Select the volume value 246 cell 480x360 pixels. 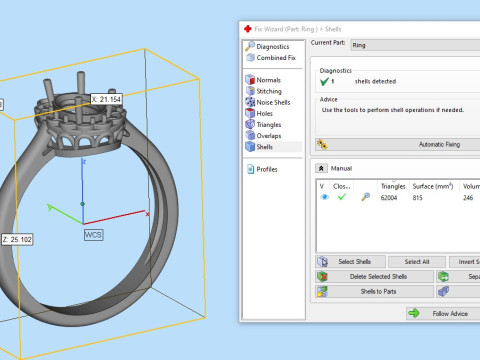(x=468, y=198)
